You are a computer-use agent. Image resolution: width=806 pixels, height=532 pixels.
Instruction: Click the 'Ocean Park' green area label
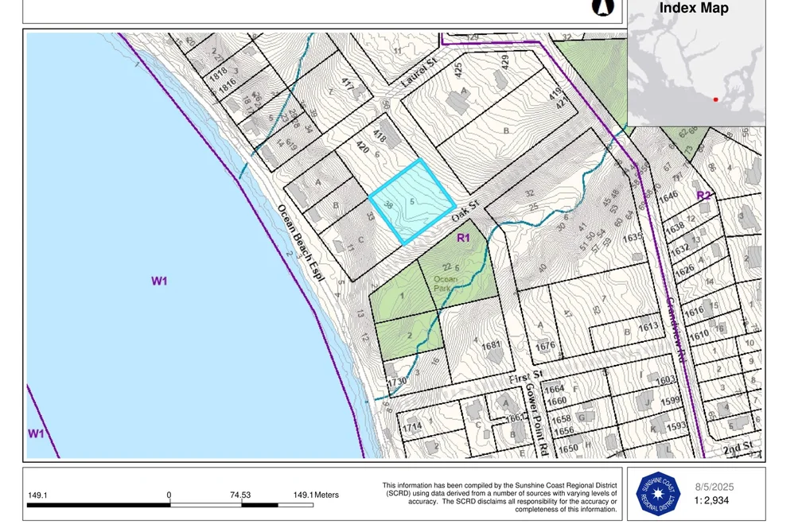coord(445,283)
